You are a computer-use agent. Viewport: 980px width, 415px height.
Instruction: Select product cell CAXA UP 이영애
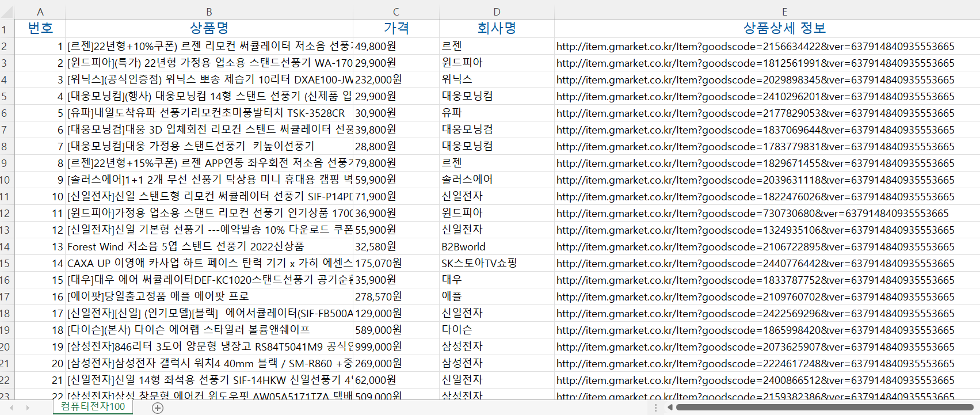coord(209,263)
